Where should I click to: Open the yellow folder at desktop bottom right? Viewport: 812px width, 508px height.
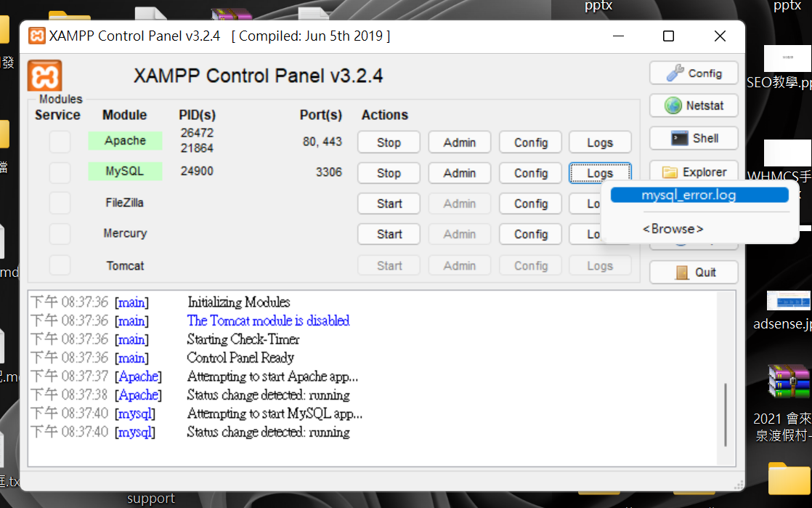(x=789, y=478)
